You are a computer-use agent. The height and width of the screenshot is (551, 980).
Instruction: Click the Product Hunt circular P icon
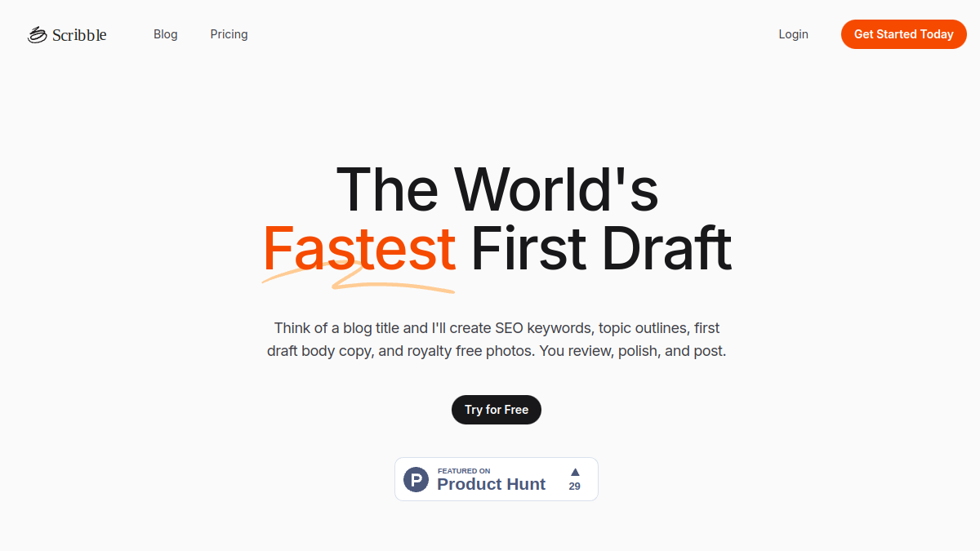click(416, 479)
